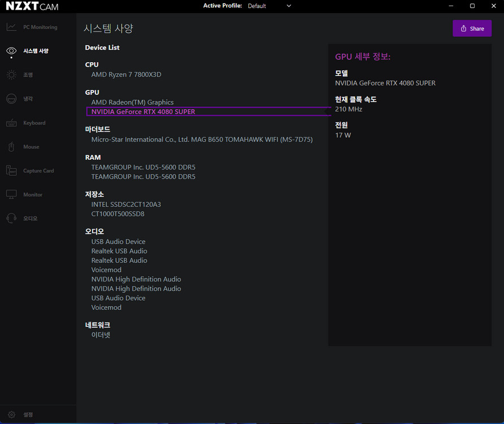Click the GPU 세부 정보 heading
Screen dimensions: 504x424
click(363, 57)
